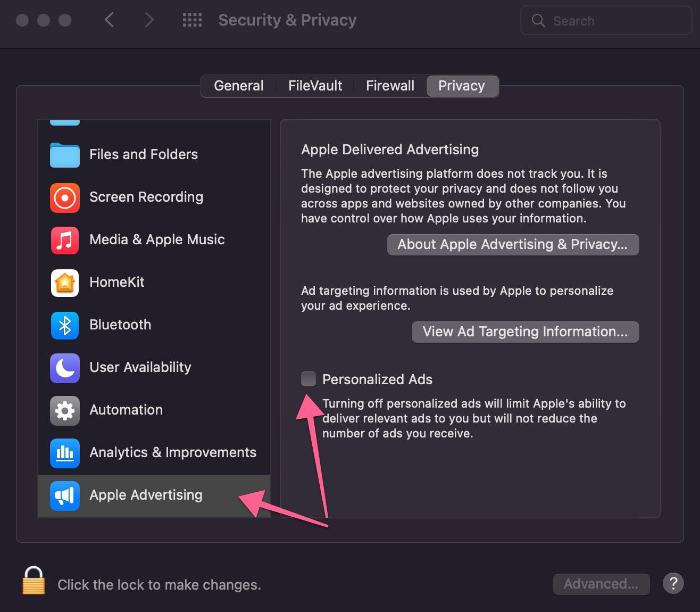Select Bluetooth row label
Screen dimensions: 700x612
tap(120, 325)
